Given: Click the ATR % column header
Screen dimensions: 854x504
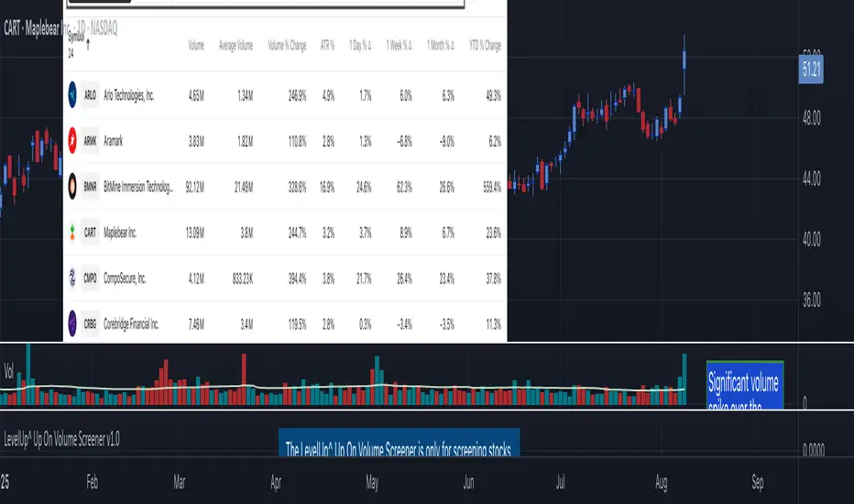Looking at the screenshot, I should pyautogui.click(x=327, y=45).
